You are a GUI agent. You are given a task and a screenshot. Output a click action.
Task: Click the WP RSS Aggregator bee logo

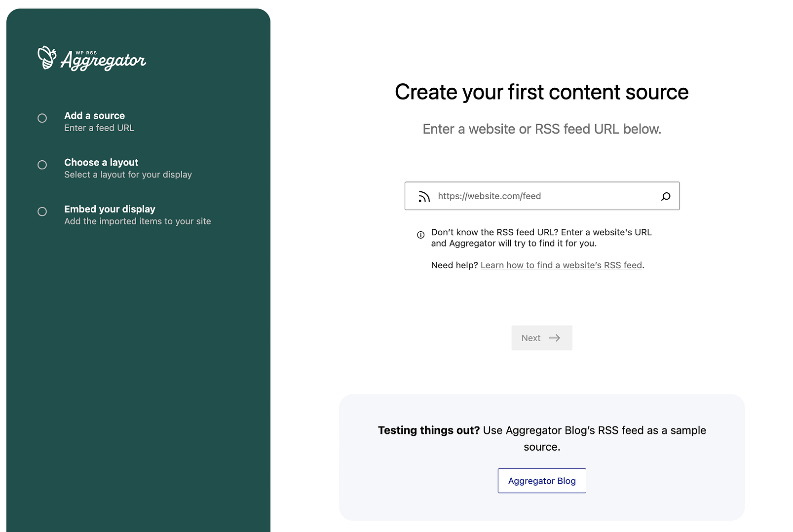click(x=92, y=58)
